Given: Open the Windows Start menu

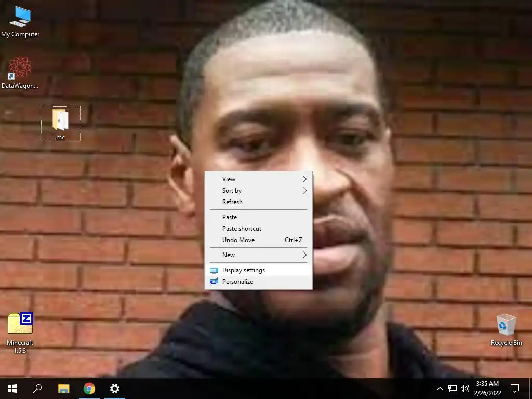Looking at the screenshot, I should click(x=12, y=389).
